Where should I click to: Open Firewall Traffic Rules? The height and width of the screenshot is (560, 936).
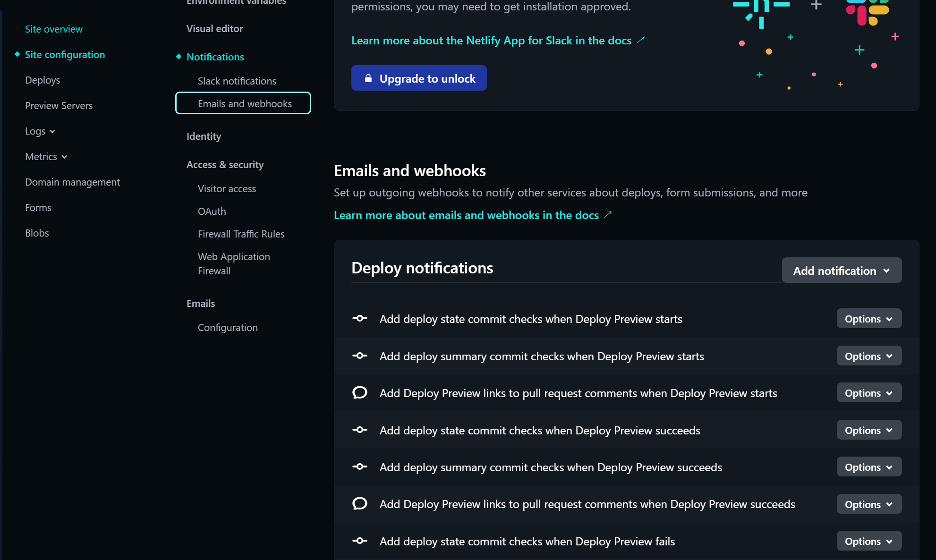click(x=241, y=234)
